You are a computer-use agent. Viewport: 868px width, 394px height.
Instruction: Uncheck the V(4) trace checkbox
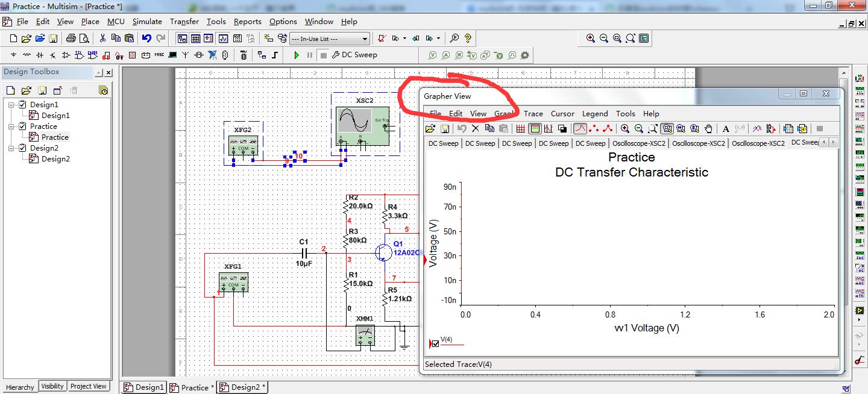click(x=435, y=344)
